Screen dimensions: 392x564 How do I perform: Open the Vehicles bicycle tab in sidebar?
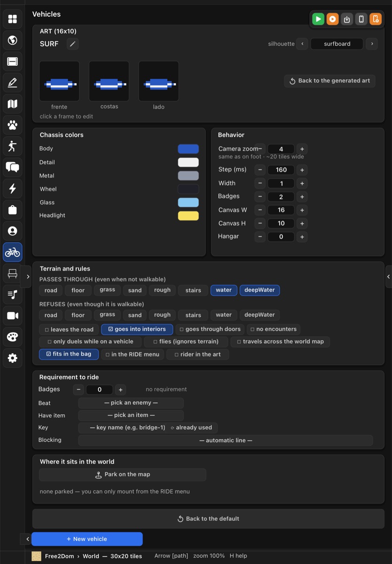(x=13, y=252)
